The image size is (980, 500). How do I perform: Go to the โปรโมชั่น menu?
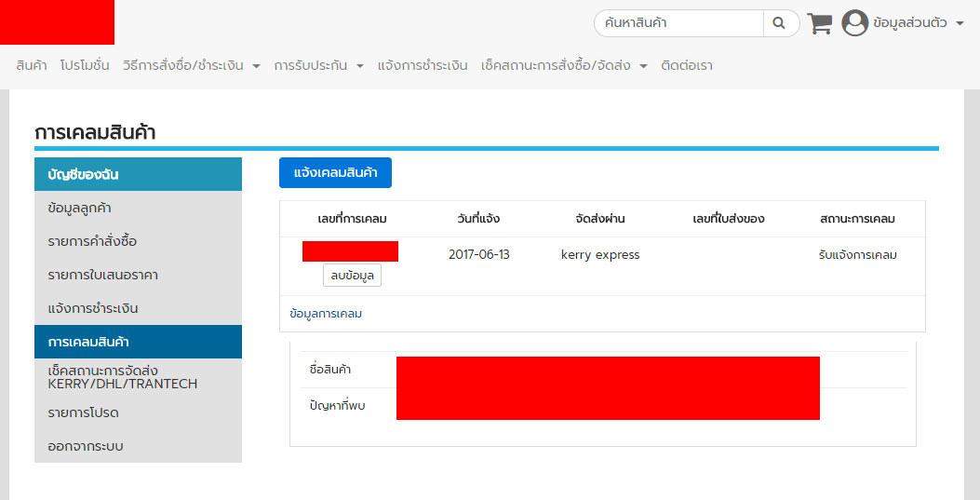pos(85,65)
